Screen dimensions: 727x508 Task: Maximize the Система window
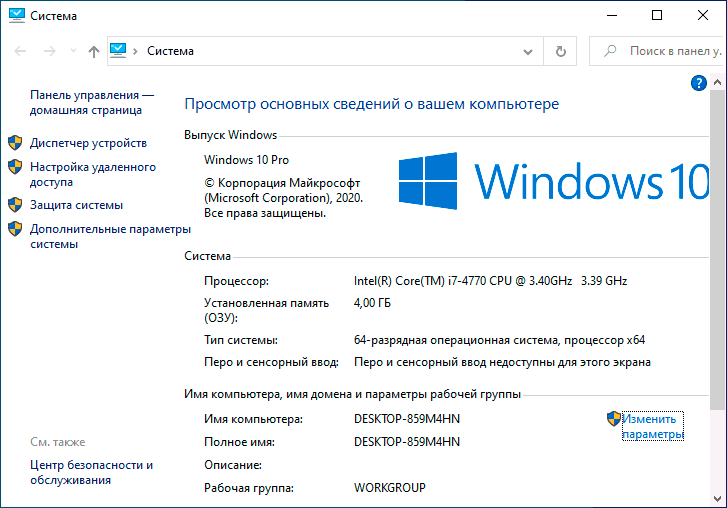(x=657, y=15)
